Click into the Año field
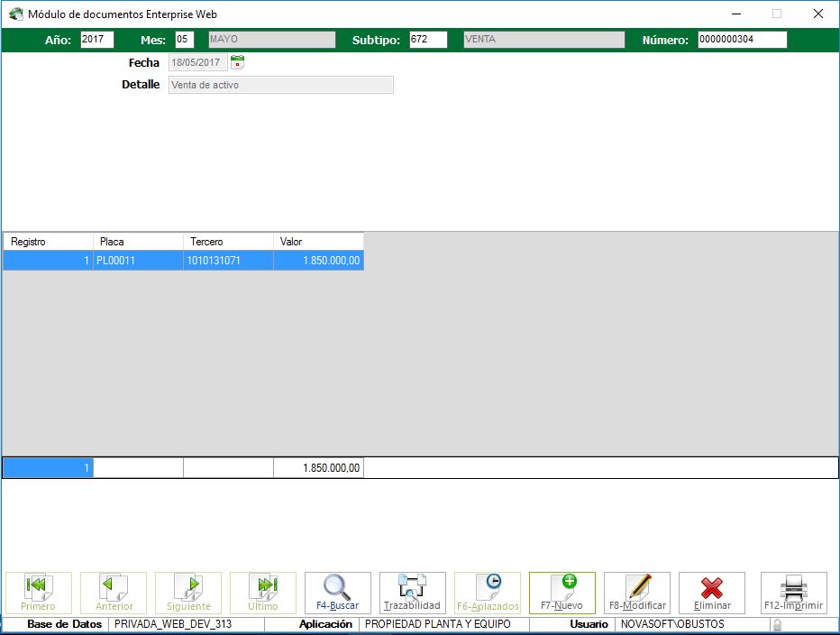Viewport: 840px width, 635px height. (x=97, y=39)
